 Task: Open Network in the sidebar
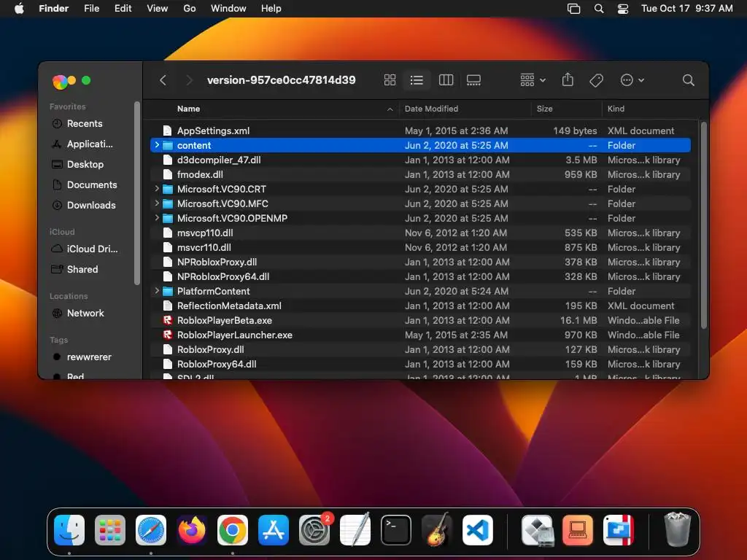coord(85,314)
